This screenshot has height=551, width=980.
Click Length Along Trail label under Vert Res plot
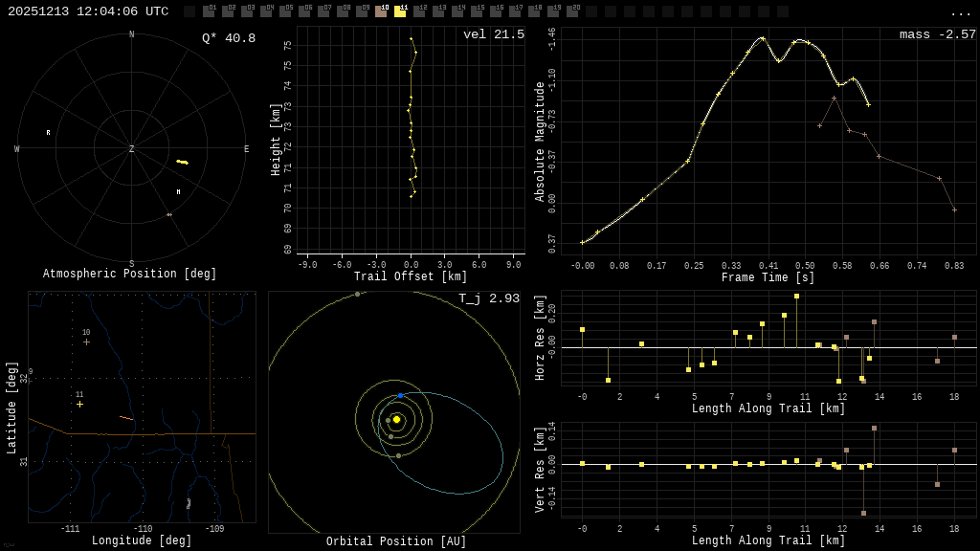tap(768, 540)
